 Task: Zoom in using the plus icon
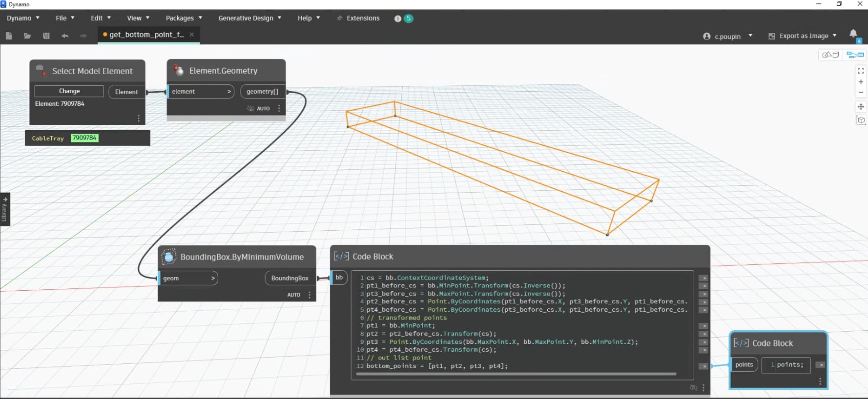pyautogui.click(x=861, y=81)
